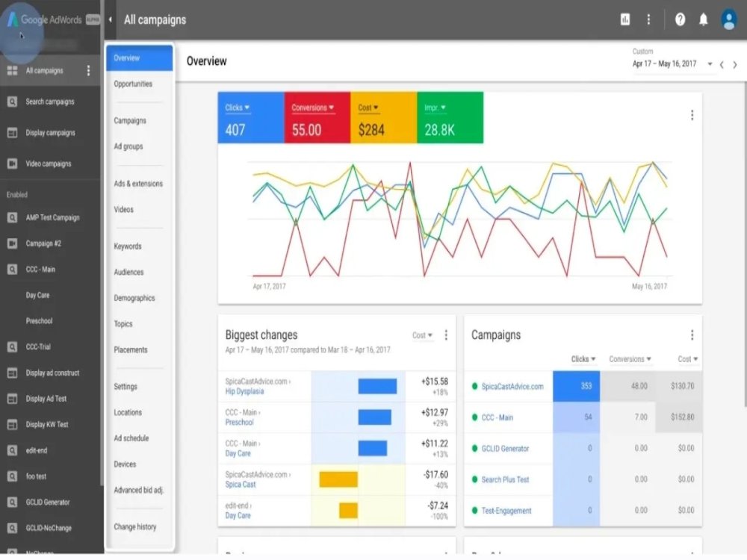
Task: Click yellow bar for Spica Cast change
Action: coord(338,479)
